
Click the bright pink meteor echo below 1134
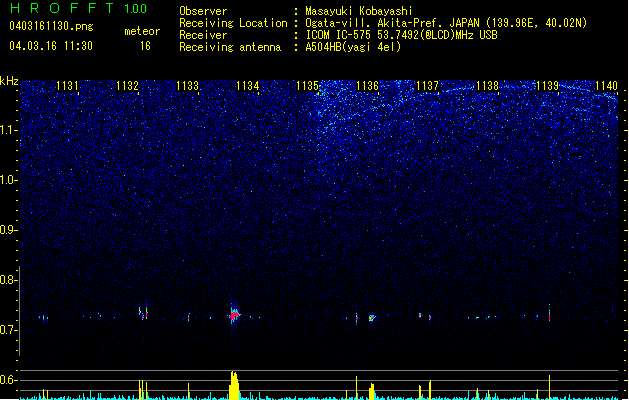coord(235,315)
